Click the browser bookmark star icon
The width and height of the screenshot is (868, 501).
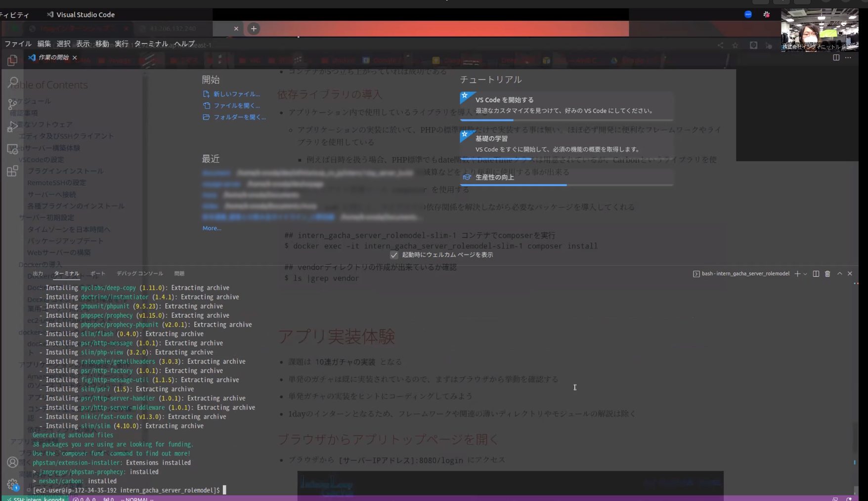pos(735,45)
